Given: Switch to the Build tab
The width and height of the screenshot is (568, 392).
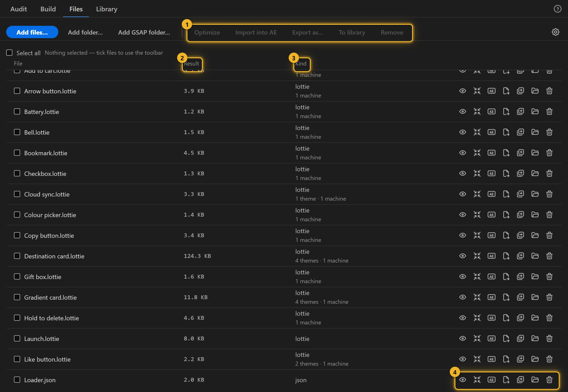Looking at the screenshot, I should pos(48,9).
